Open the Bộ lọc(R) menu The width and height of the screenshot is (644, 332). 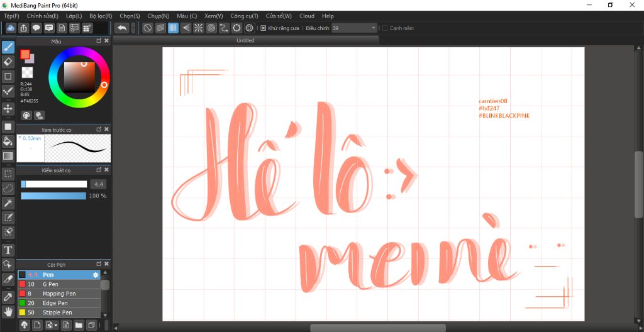[x=101, y=16]
